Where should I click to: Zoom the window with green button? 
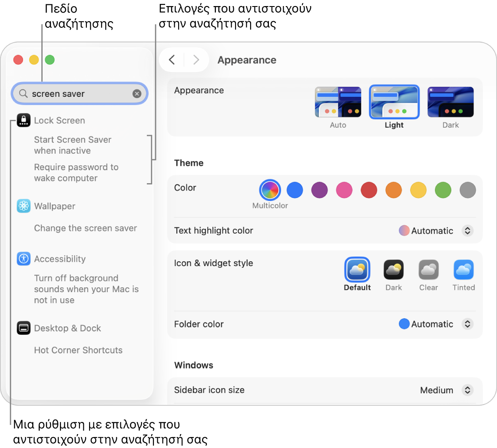[50, 59]
